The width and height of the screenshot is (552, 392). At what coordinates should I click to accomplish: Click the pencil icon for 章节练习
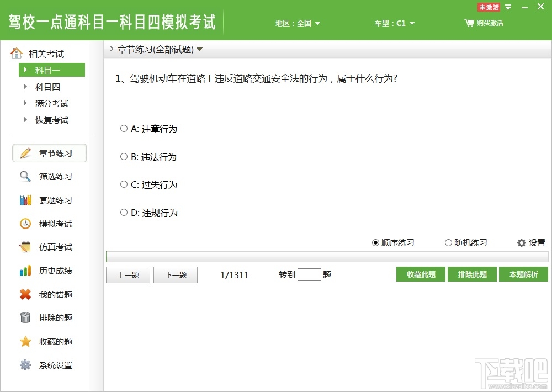[x=26, y=153]
